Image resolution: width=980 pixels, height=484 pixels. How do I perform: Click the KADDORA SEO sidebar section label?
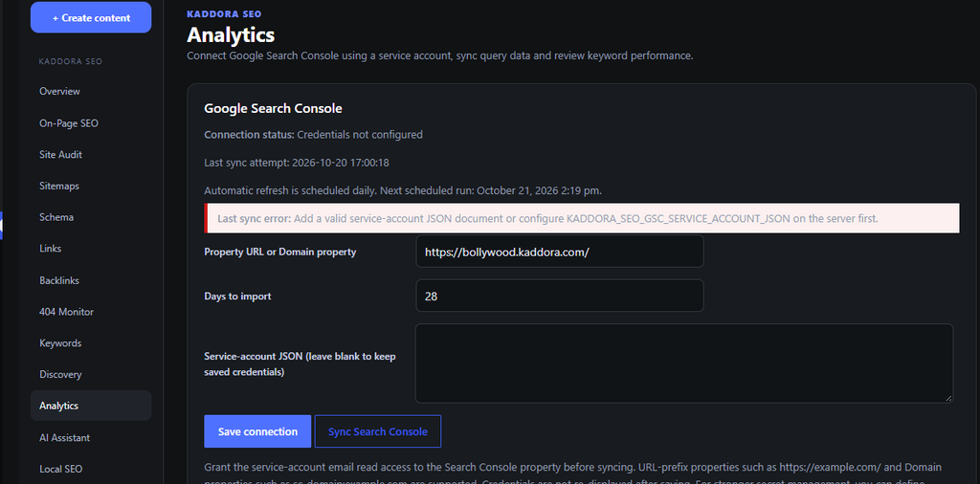pyautogui.click(x=71, y=61)
